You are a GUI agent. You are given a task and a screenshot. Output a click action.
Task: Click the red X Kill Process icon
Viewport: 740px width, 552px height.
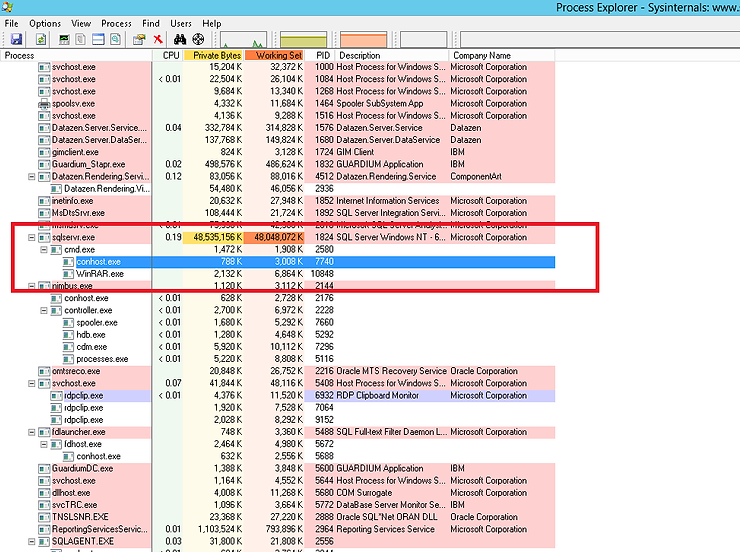pyautogui.click(x=158, y=39)
